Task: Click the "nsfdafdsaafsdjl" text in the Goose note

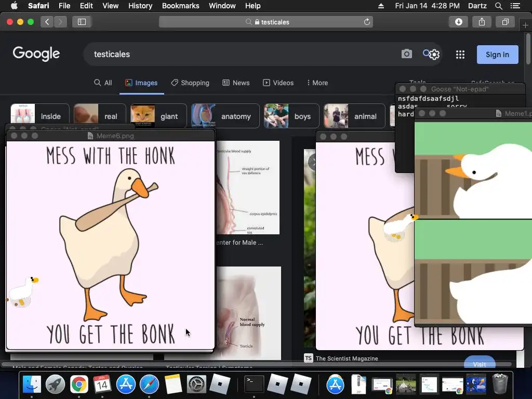Action: pyautogui.click(x=428, y=98)
